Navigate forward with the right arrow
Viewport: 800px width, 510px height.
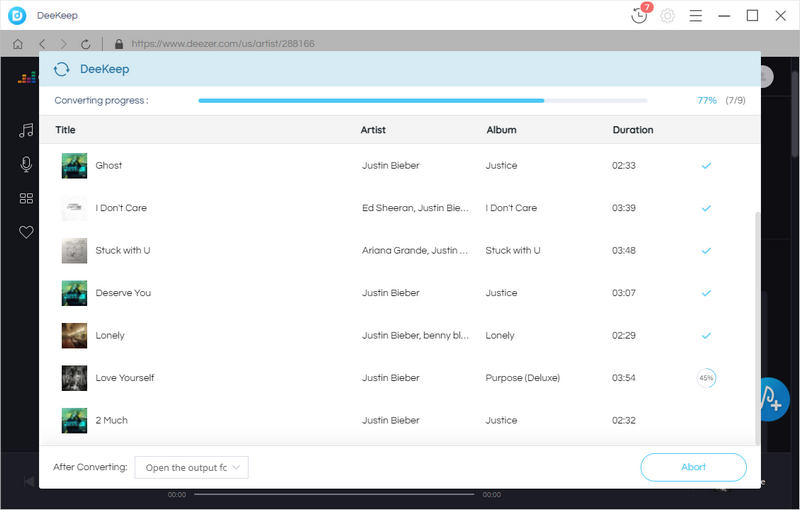64,44
